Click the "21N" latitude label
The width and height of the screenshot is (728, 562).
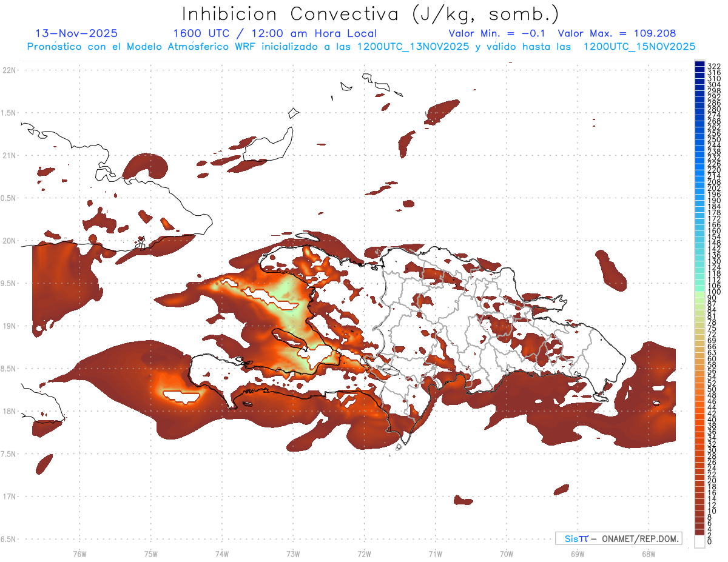pyautogui.click(x=9, y=156)
